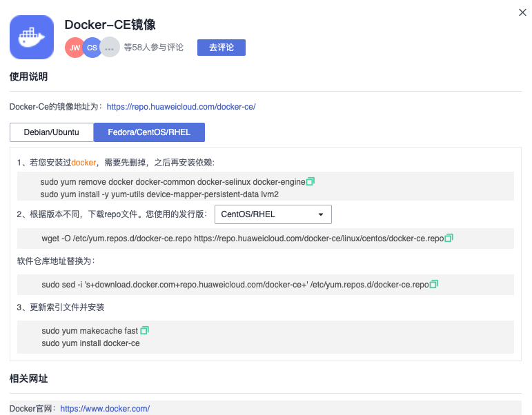Image resolution: width=532 pixels, height=415 pixels.
Task: Click the orange docker keyword link
Action: (x=83, y=163)
